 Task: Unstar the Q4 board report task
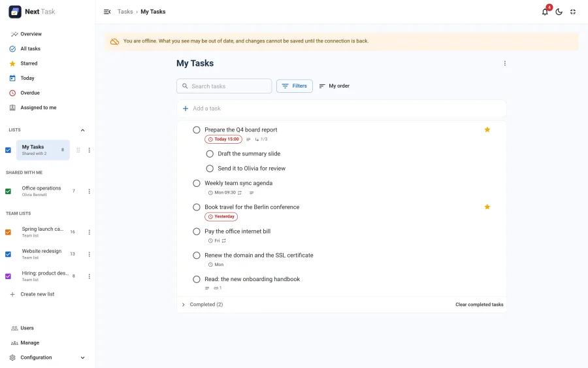click(487, 129)
